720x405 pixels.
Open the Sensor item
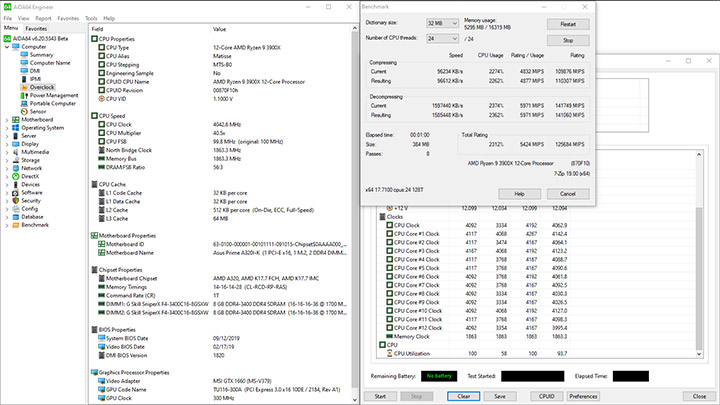tap(38, 112)
